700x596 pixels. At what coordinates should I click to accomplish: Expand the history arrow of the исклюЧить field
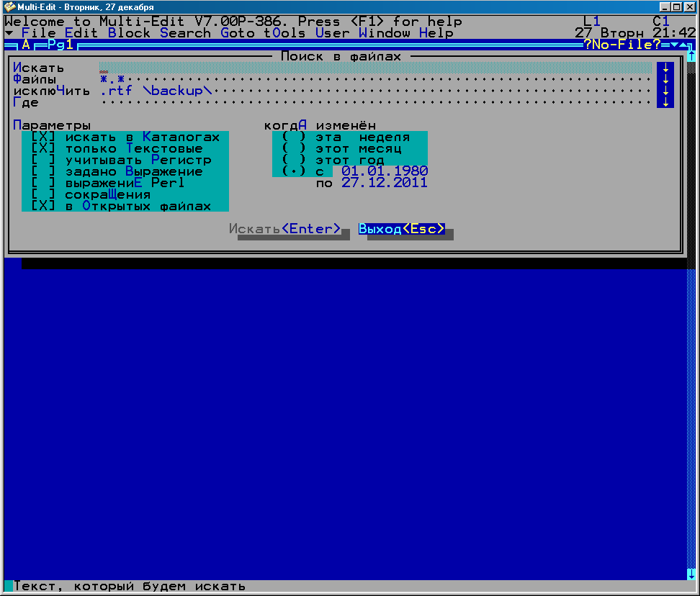click(x=665, y=91)
